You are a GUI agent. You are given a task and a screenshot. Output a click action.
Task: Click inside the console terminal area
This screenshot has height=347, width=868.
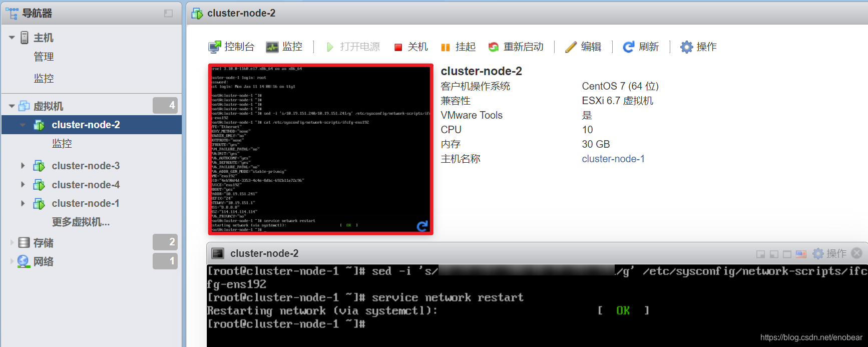click(x=537, y=305)
